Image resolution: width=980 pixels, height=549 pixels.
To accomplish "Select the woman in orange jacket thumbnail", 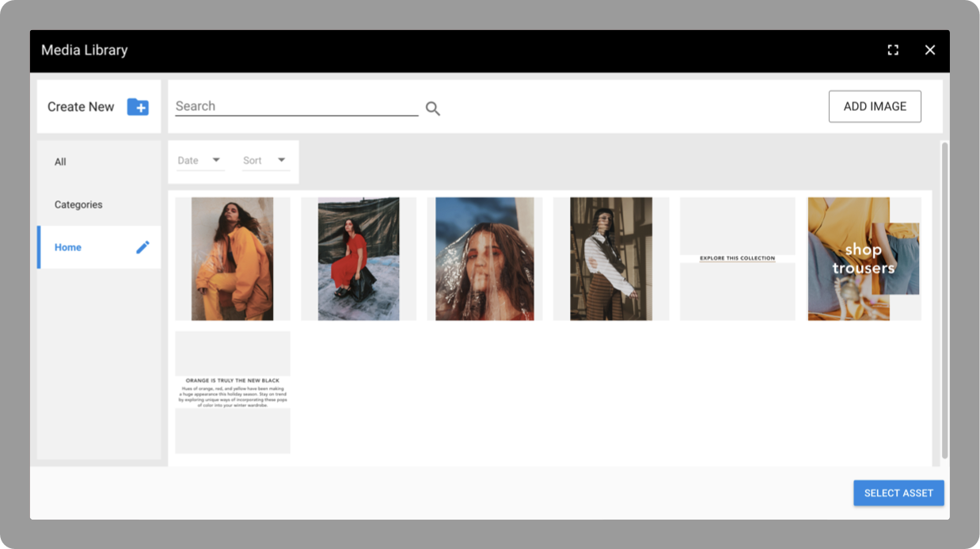I will coord(233,259).
